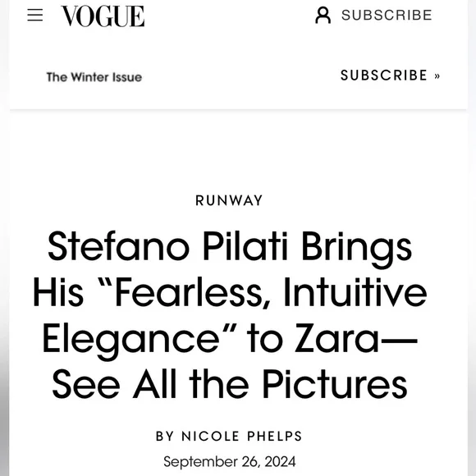Select SUBSCRIBE in the top header
This screenshot has height=476, width=476.
[387, 15]
